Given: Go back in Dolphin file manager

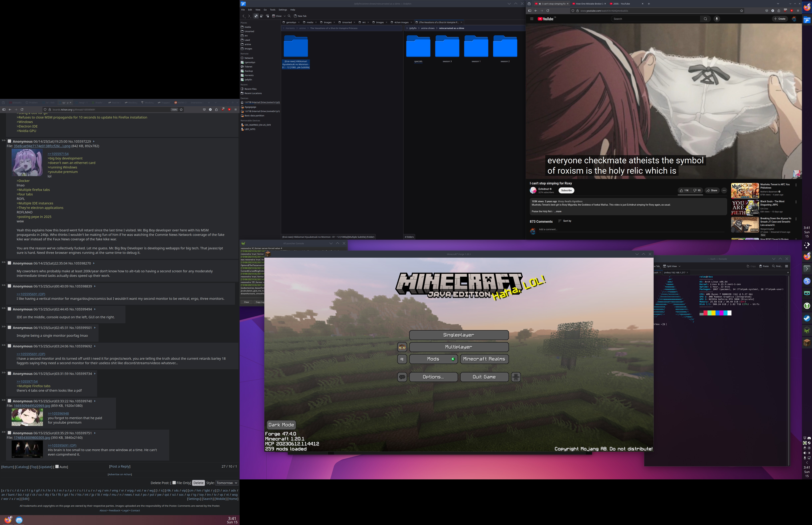Looking at the screenshot, I should point(243,16).
